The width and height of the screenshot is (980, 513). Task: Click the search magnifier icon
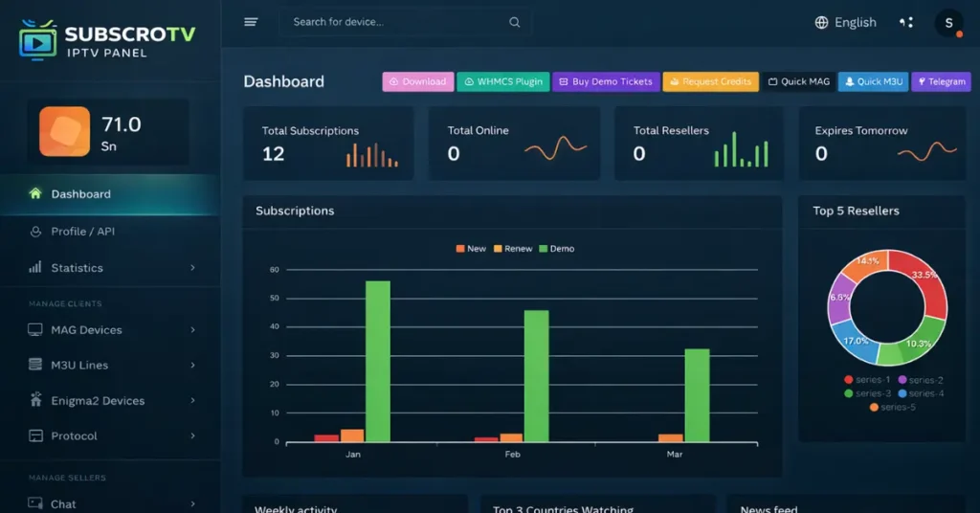(515, 22)
